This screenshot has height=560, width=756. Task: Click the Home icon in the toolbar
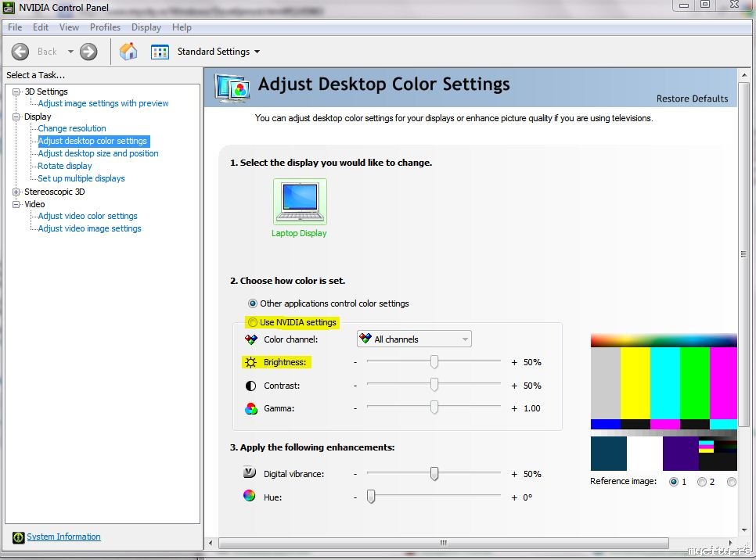(128, 52)
